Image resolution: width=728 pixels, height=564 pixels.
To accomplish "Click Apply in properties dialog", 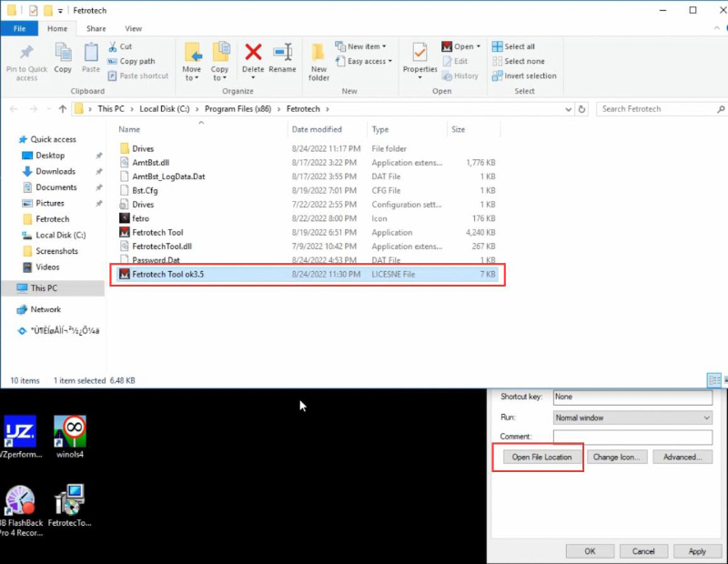I will click(697, 551).
